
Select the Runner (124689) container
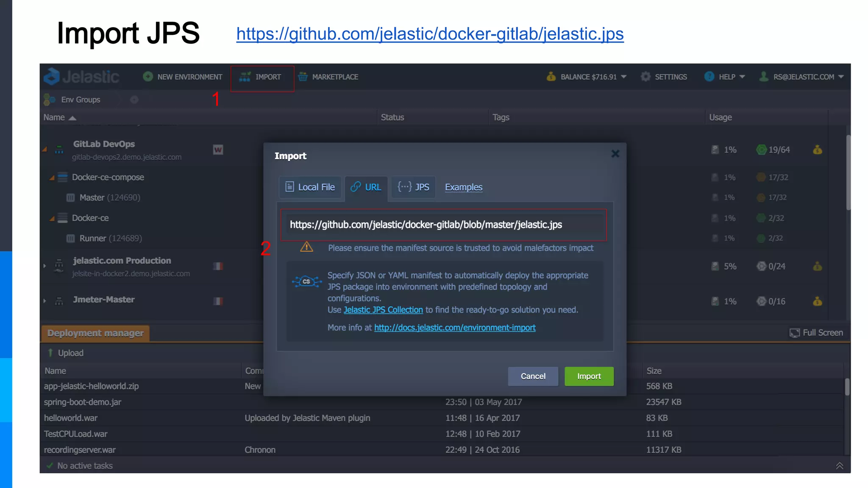110,238
